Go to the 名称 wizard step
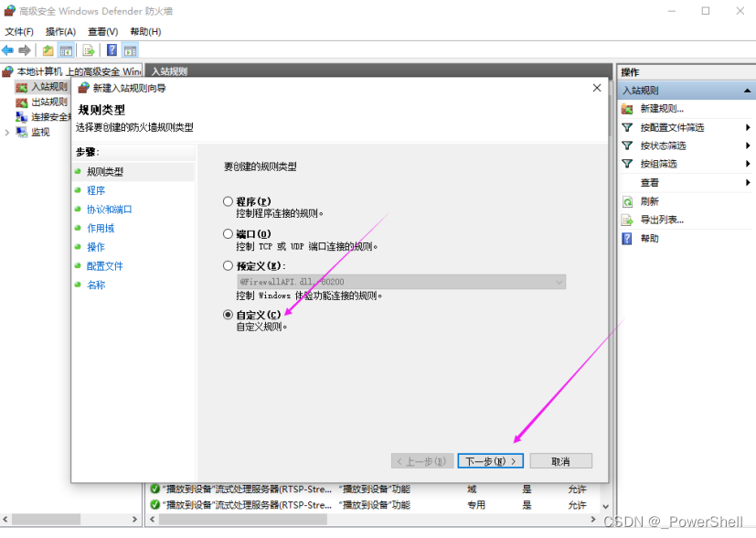Screen dimensions: 756x538 tap(96, 285)
